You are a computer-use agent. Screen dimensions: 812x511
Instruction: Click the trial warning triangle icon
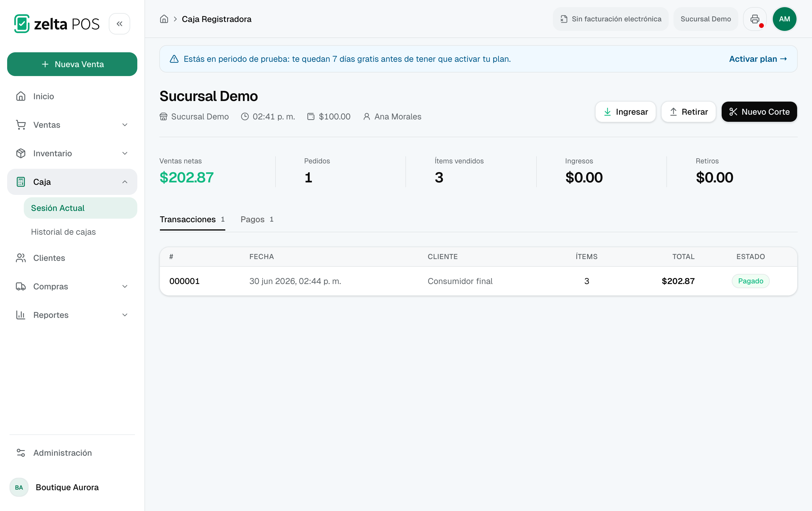[174, 59]
